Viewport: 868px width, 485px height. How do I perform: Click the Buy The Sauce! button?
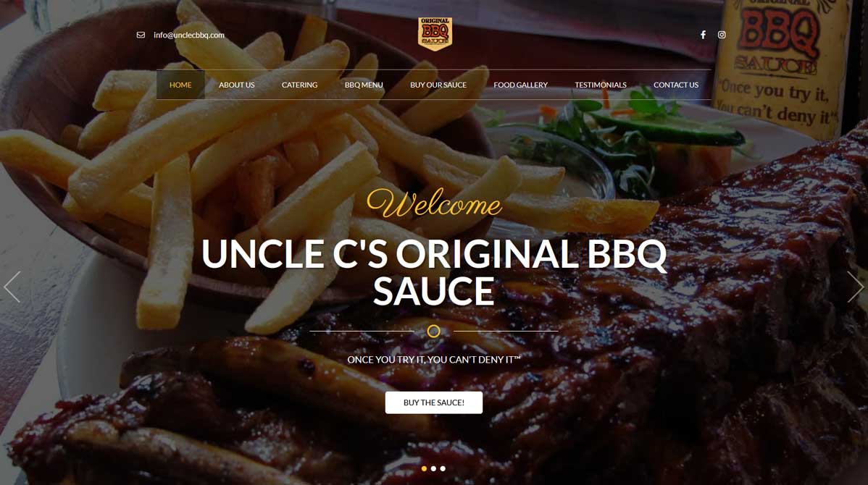click(x=434, y=402)
